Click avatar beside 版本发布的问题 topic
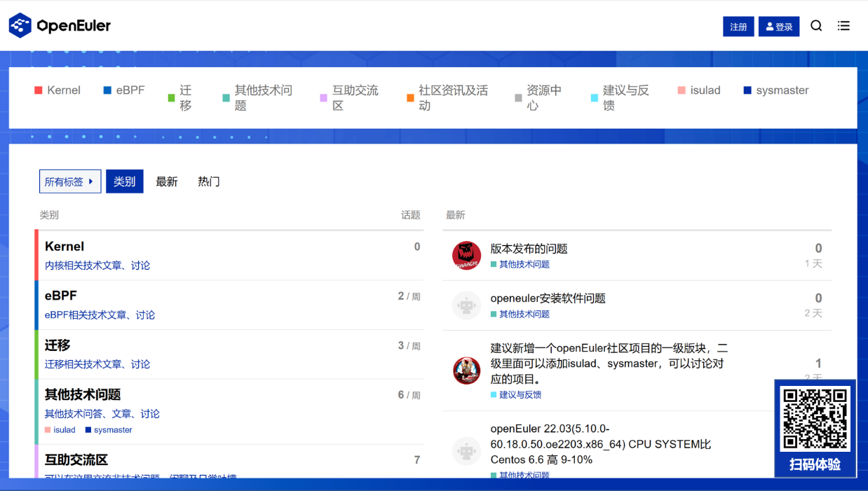Image resolution: width=868 pixels, height=491 pixels. [466, 256]
